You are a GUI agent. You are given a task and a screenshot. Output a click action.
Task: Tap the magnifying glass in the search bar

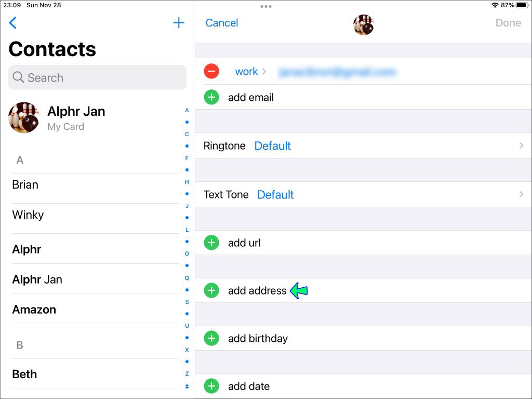tap(19, 77)
